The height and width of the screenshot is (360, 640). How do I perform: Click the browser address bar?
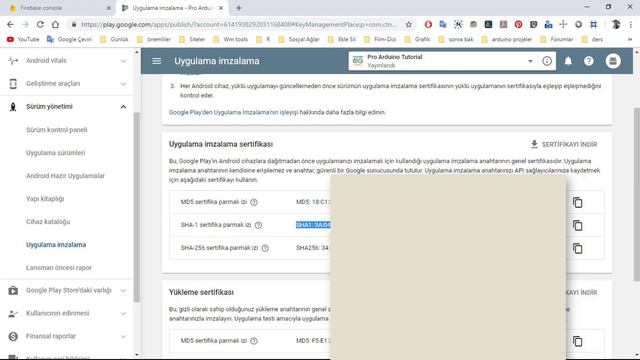coord(239,24)
